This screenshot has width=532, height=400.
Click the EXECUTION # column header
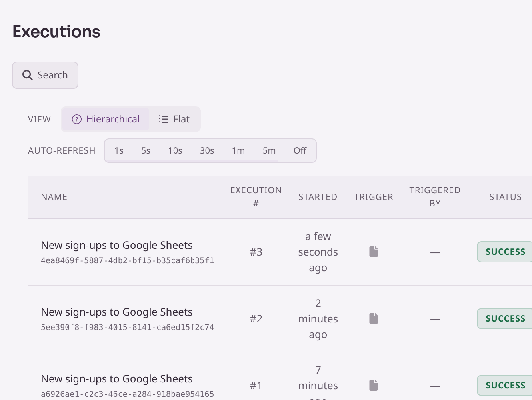(x=256, y=197)
